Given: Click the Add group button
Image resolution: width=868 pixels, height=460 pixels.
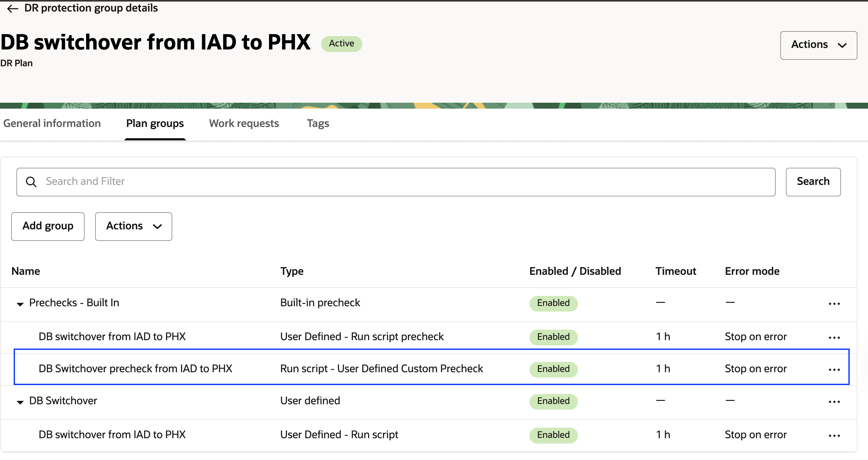Looking at the screenshot, I should [x=48, y=226].
